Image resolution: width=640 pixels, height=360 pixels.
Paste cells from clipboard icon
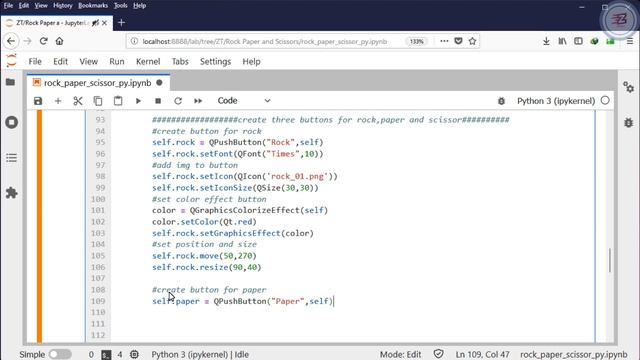click(x=118, y=101)
